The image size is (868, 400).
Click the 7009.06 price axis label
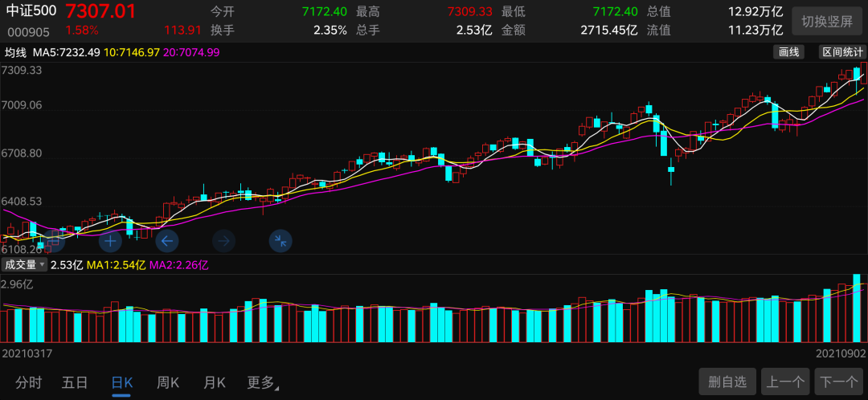coord(22,104)
